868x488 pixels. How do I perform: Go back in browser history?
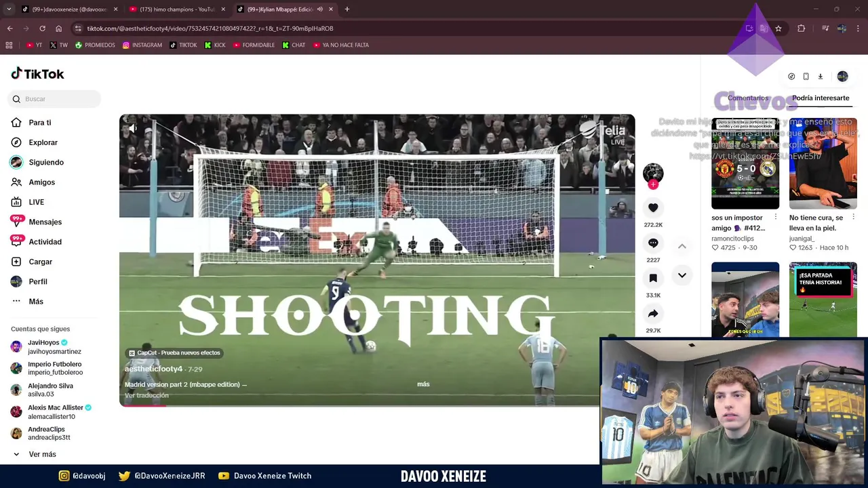9,28
